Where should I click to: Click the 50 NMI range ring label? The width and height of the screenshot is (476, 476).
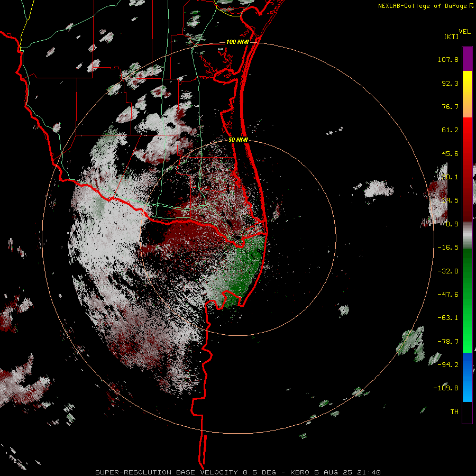coord(238,140)
